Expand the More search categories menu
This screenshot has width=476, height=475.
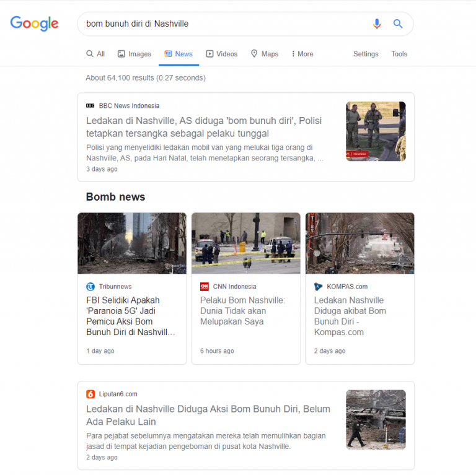[302, 54]
